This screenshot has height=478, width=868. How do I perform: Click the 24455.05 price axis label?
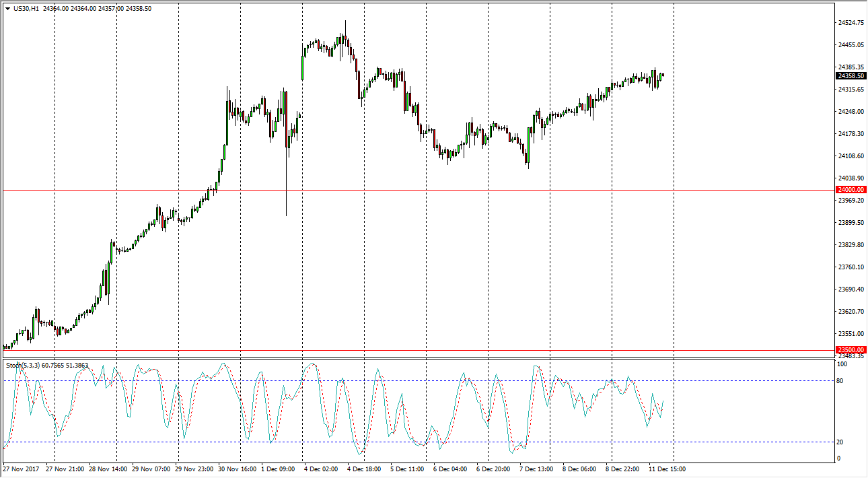[x=851, y=45]
